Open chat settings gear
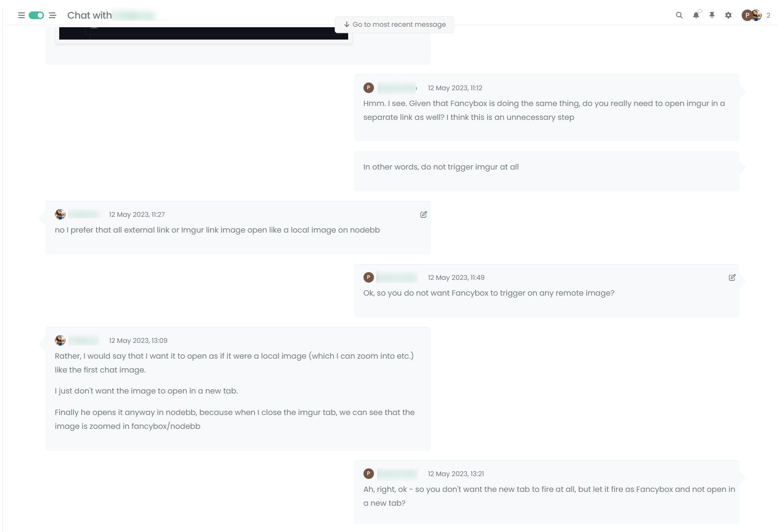The image size is (778, 532). tap(728, 15)
